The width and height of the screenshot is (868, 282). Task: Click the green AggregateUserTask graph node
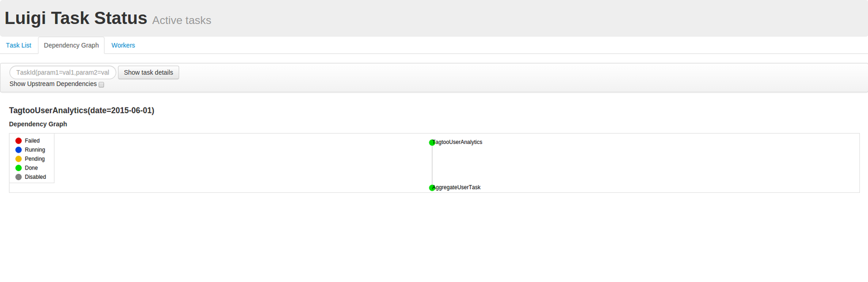pos(432,188)
